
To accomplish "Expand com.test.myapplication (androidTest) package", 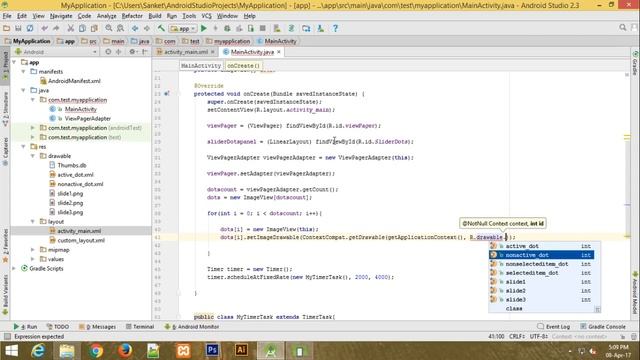I will [33, 128].
